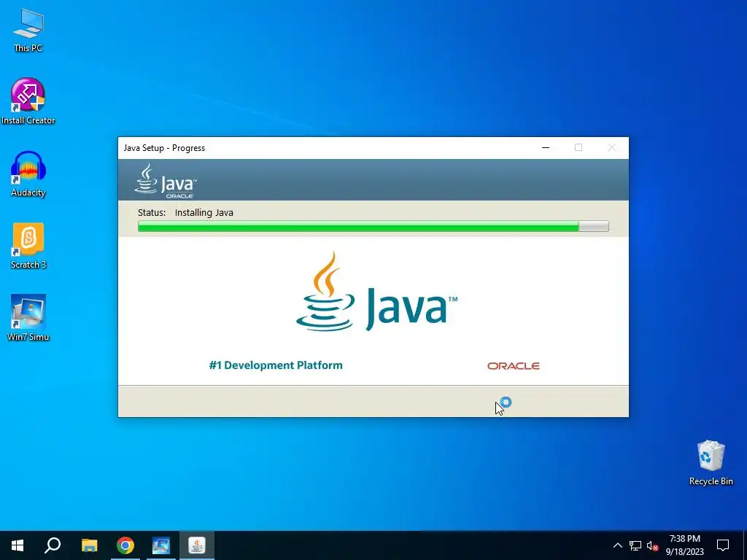The image size is (747, 560).
Task: Click the red ORACLE logo text
Action: pos(513,366)
